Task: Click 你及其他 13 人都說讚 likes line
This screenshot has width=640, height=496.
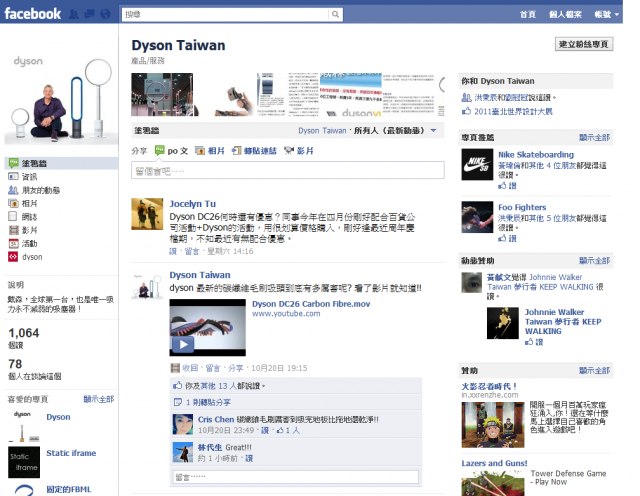Action: (223, 386)
